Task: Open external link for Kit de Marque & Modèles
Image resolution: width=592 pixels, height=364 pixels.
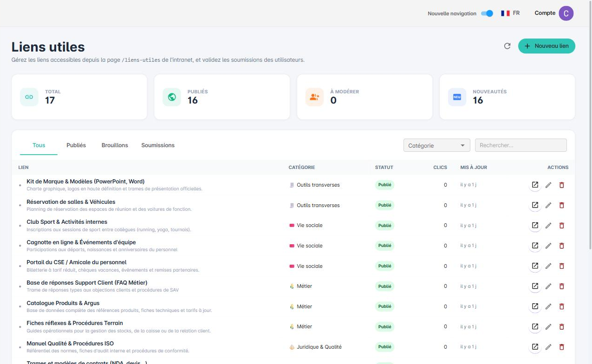Action: [535, 185]
